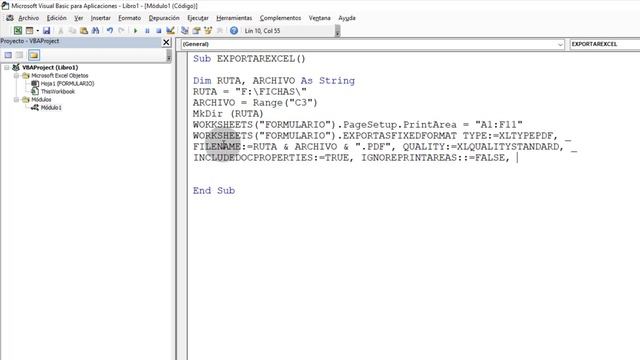The width and height of the screenshot is (640, 360).
Task: Click the FILENAME:=RUTA & ARCHIVO line
Action: [x=385, y=147]
